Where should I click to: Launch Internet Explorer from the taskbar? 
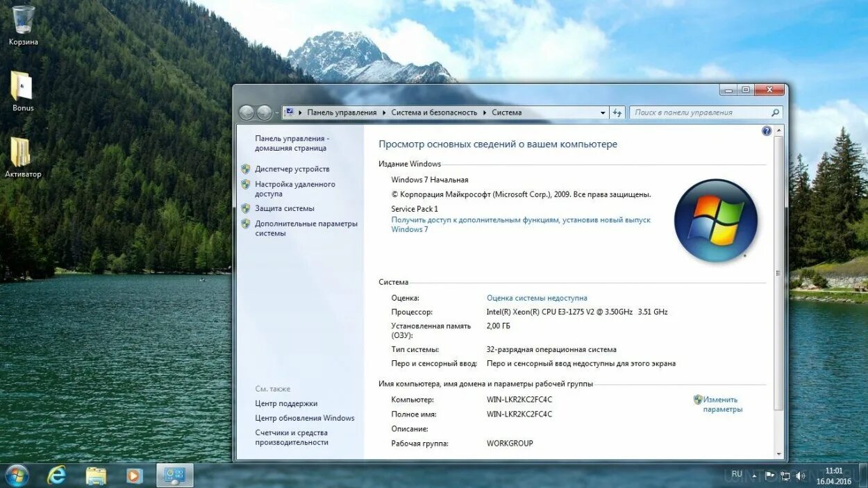(x=56, y=476)
